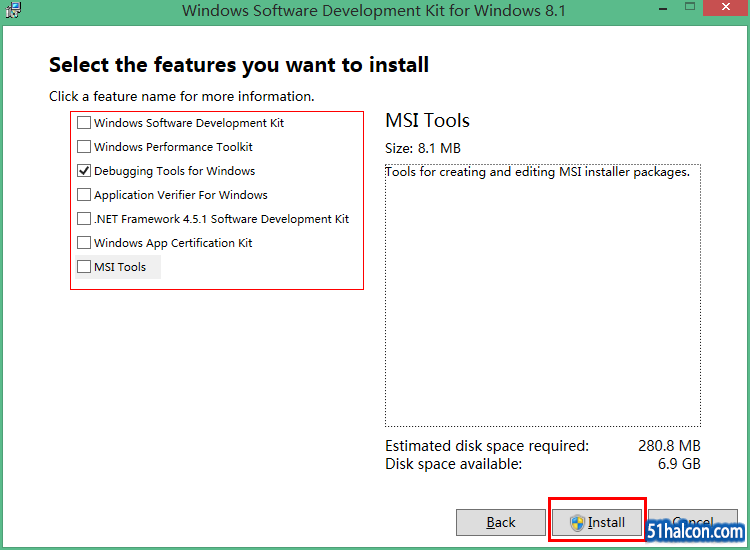Select the .NET Framework 4.5.1 Software Development Kit label

221,219
